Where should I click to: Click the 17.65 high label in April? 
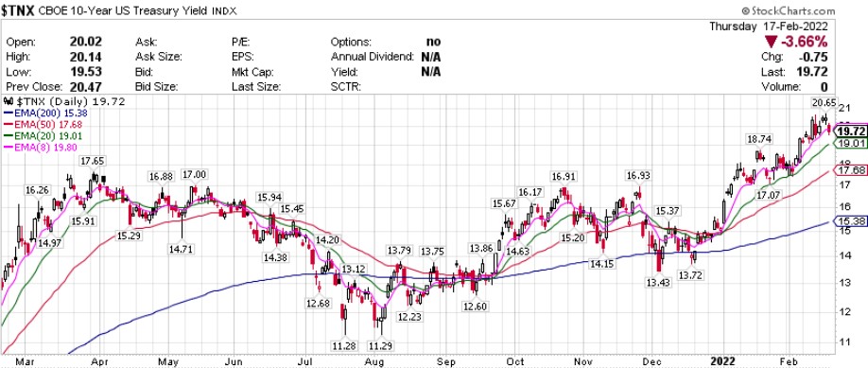pos(92,161)
